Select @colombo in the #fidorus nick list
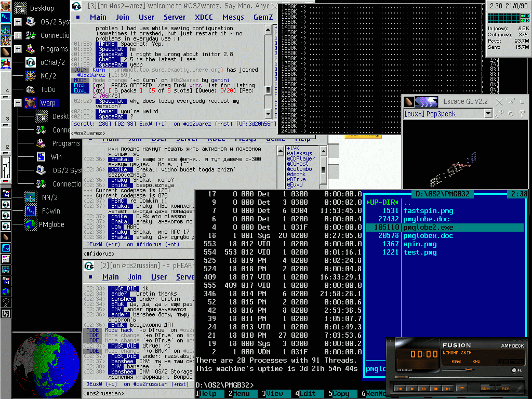This screenshot has height=399, width=532. (x=299, y=169)
